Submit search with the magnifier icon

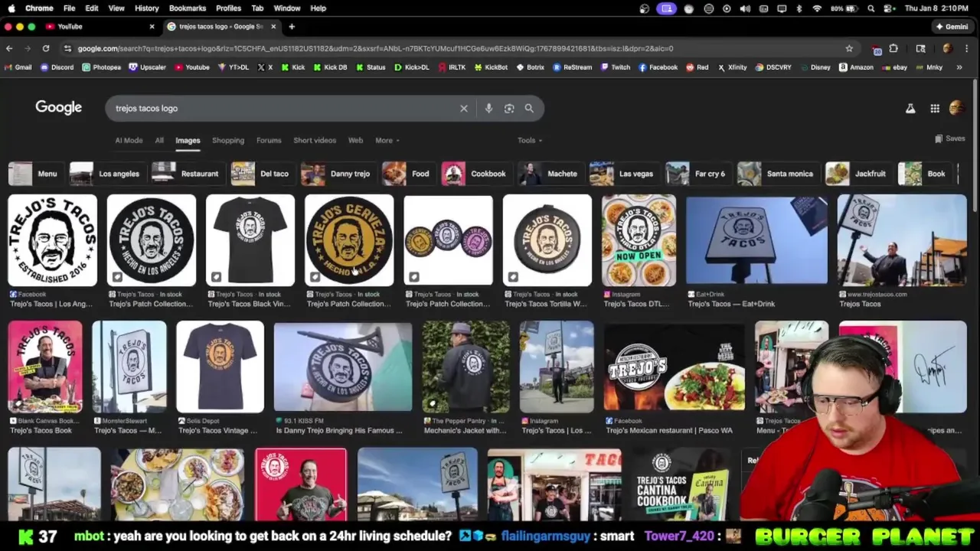pyautogui.click(x=529, y=109)
